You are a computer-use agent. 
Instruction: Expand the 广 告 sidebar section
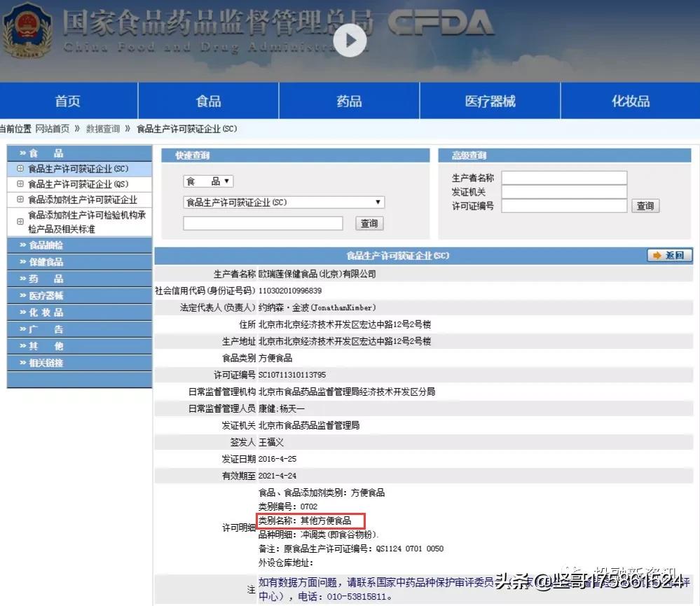point(79,329)
